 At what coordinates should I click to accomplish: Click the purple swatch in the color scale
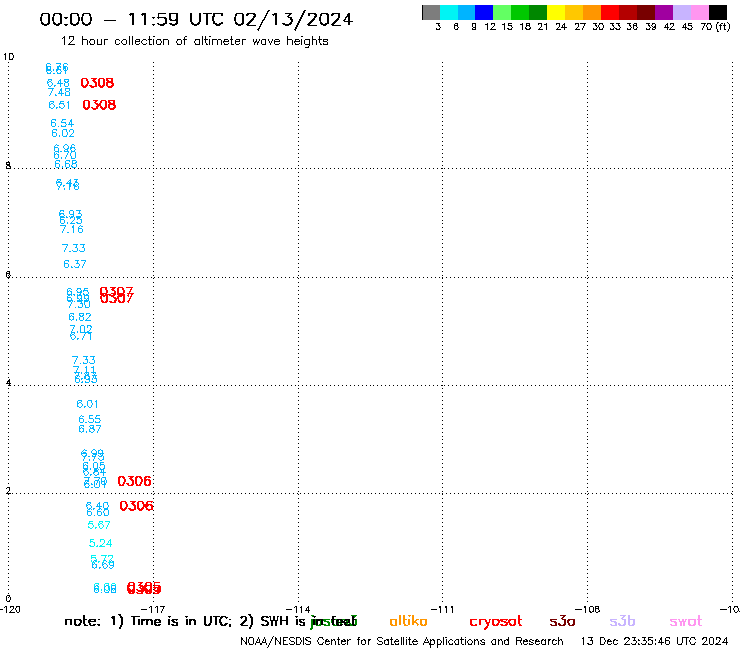point(664,12)
